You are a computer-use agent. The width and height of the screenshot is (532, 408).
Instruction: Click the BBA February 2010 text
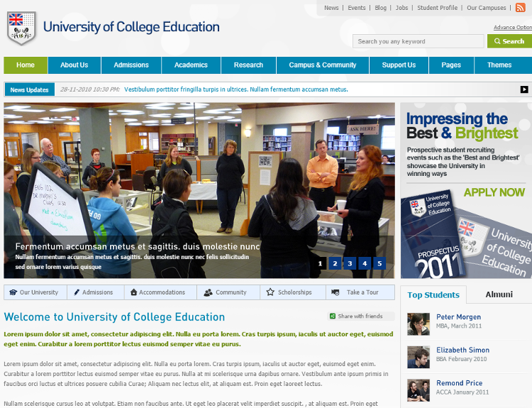point(462,359)
